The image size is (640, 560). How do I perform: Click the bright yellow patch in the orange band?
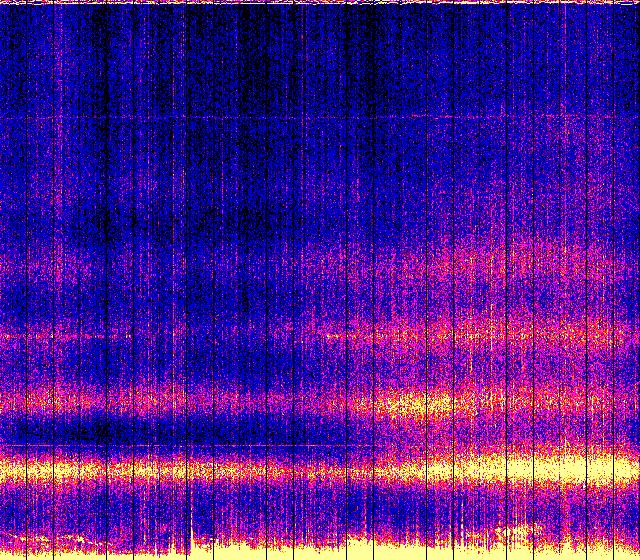(420, 403)
